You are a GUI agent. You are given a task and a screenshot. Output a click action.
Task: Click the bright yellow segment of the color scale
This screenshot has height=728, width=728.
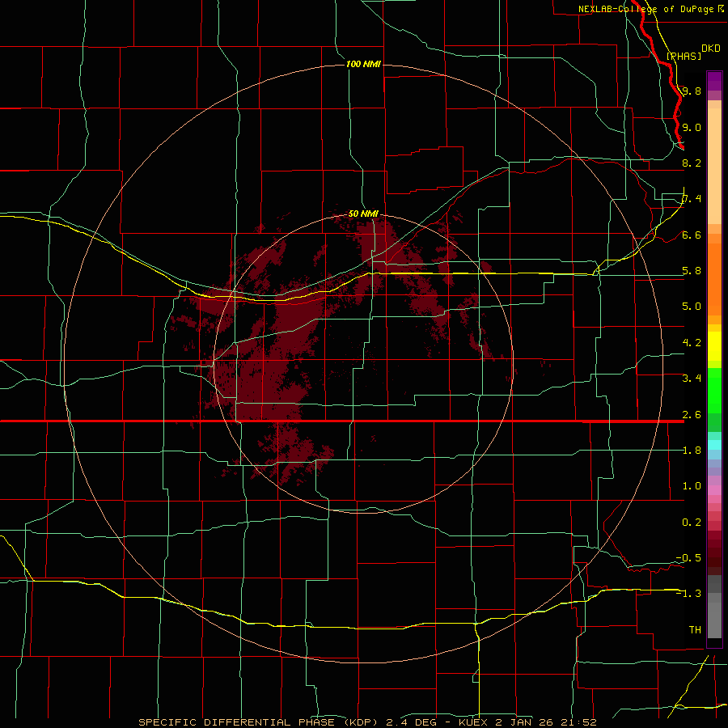point(714,346)
